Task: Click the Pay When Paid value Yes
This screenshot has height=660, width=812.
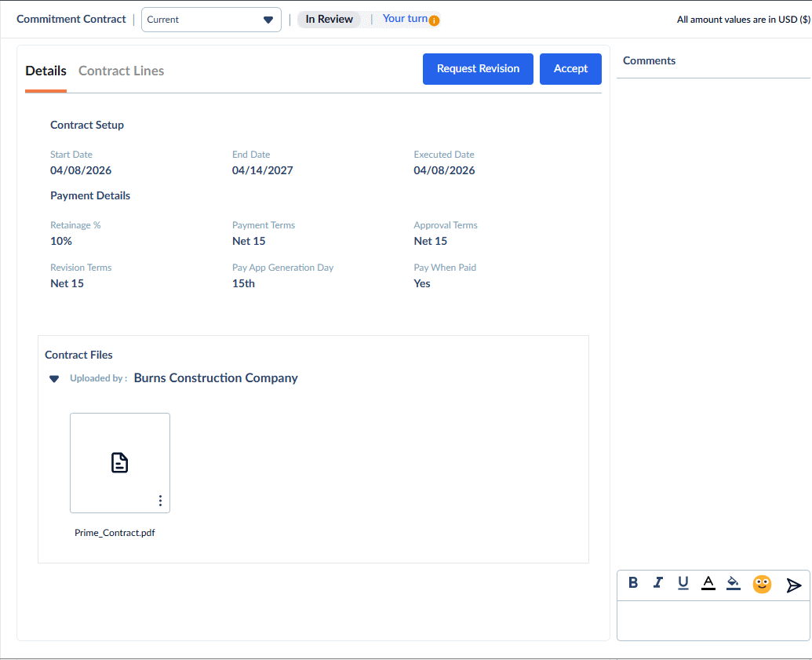Action: coord(422,283)
